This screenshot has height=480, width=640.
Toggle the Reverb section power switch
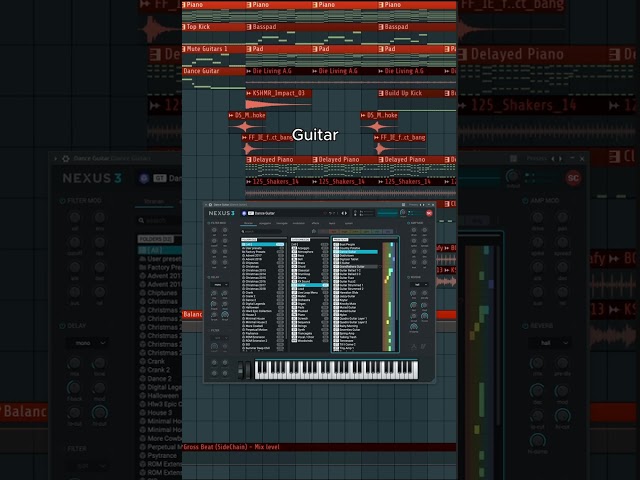click(409, 277)
